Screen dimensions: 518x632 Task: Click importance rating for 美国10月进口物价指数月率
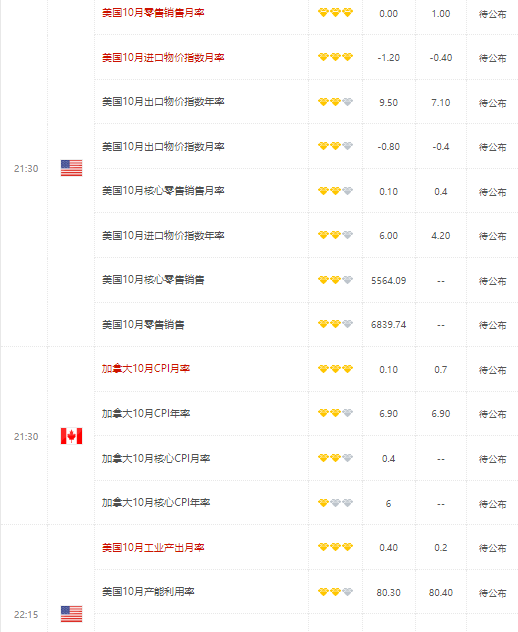(x=335, y=57)
